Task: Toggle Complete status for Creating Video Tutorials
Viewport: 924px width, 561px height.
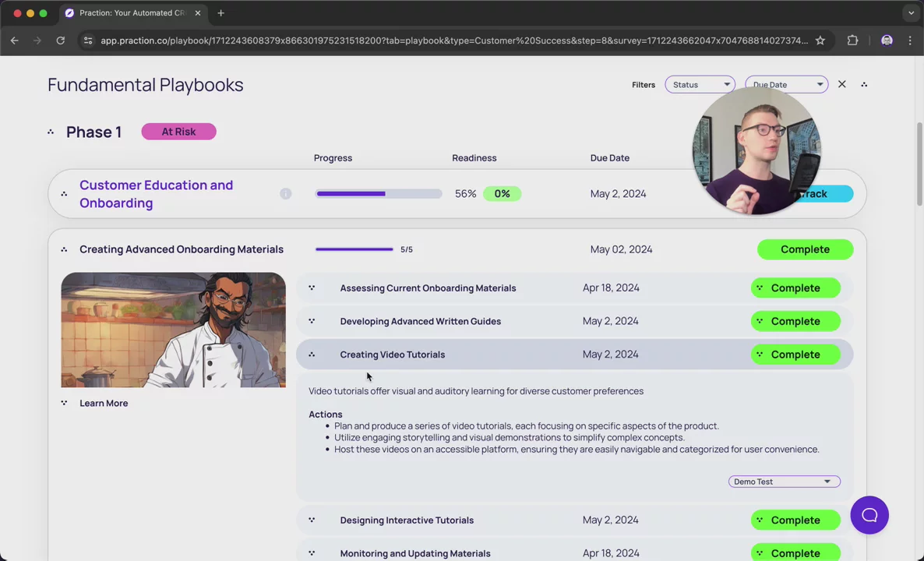Action: pyautogui.click(x=795, y=355)
